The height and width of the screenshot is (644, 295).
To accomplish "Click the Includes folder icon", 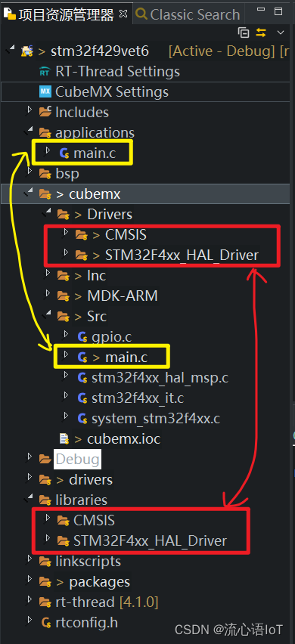I will [x=45, y=112].
